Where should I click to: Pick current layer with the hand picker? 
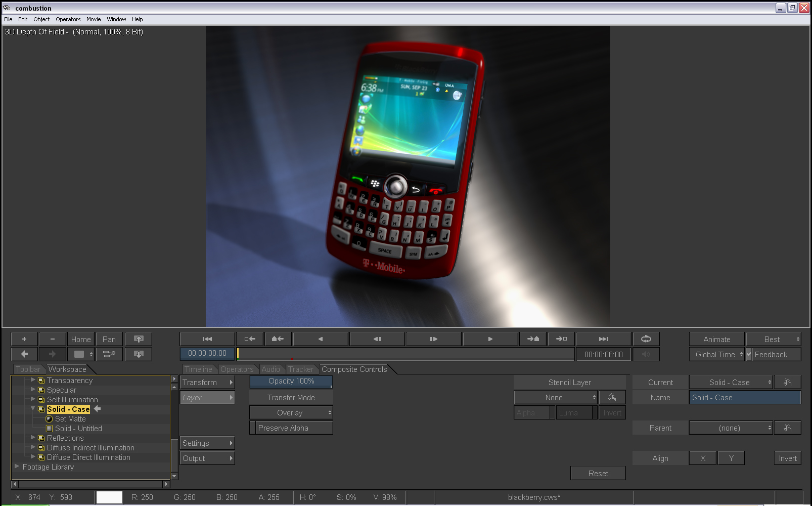point(788,383)
